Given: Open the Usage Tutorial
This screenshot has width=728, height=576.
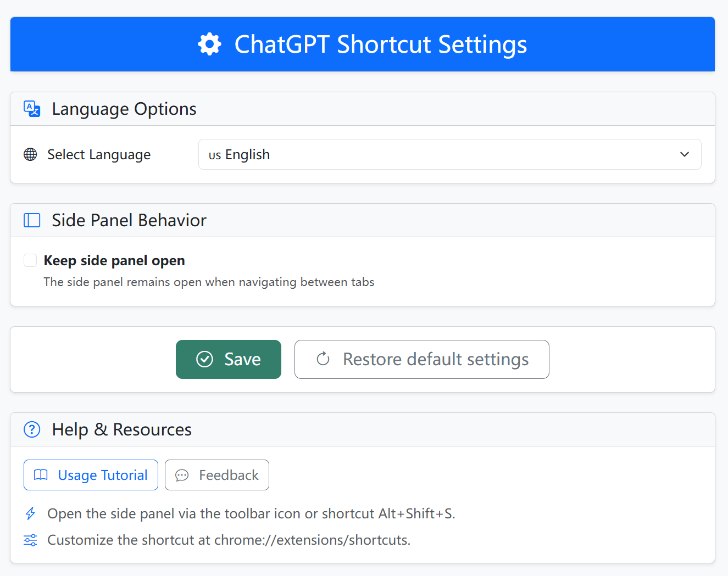Looking at the screenshot, I should click(91, 475).
